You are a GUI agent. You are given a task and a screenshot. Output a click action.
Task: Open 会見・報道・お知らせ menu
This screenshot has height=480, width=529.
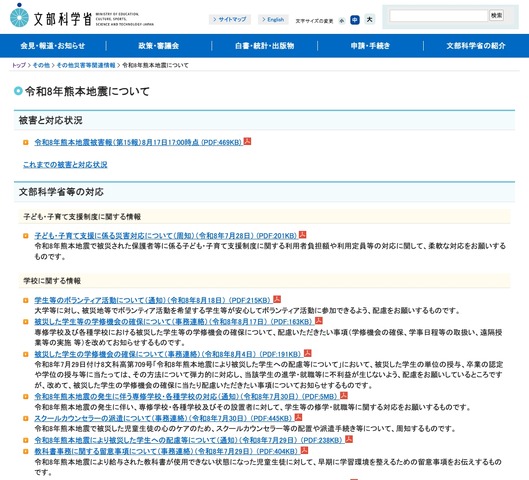point(53,46)
